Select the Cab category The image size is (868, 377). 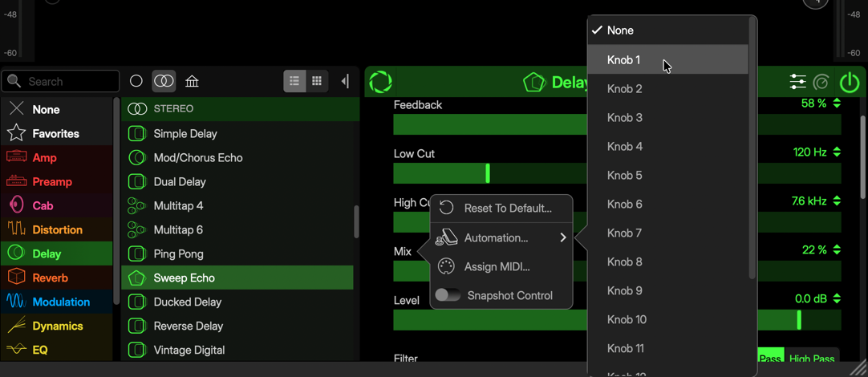click(56, 206)
